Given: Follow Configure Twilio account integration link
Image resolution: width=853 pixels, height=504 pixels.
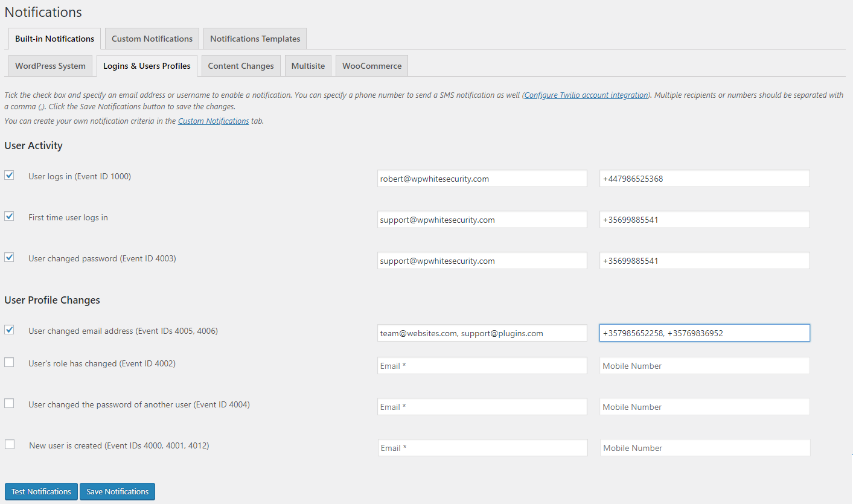Looking at the screenshot, I should pos(586,95).
